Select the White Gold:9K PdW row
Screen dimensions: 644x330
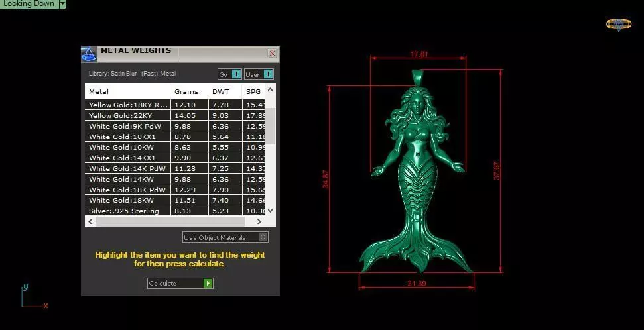click(x=175, y=127)
